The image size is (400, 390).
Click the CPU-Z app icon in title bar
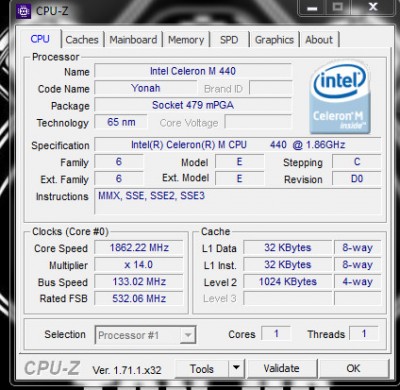click(24, 11)
